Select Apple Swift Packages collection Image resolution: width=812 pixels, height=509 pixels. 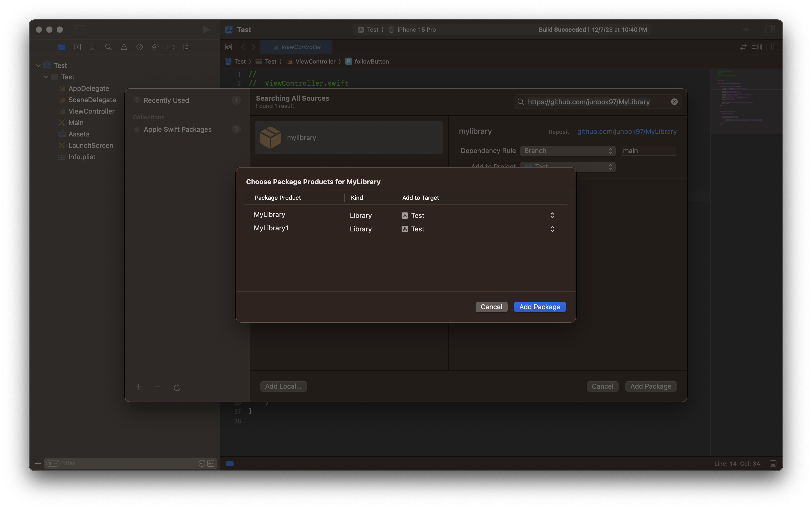click(x=178, y=130)
